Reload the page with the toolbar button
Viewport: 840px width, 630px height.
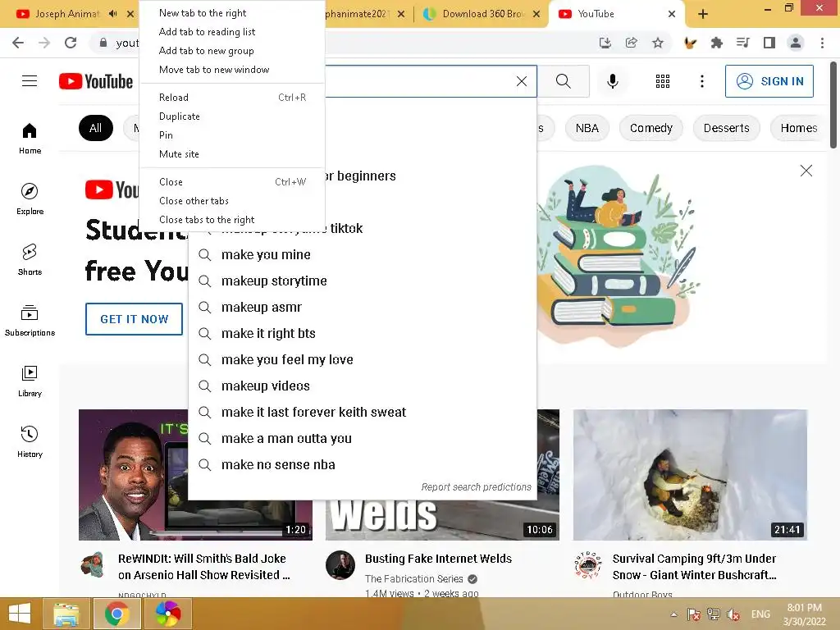pos(71,43)
